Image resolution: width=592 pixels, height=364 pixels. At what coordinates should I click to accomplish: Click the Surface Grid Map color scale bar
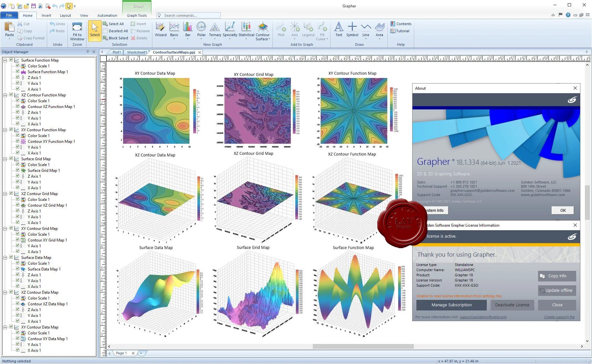297,291
